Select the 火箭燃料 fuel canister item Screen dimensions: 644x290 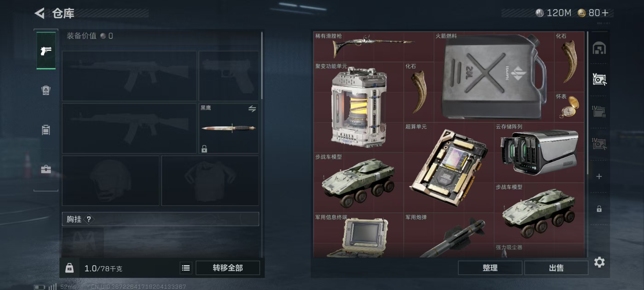coord(494,77)
